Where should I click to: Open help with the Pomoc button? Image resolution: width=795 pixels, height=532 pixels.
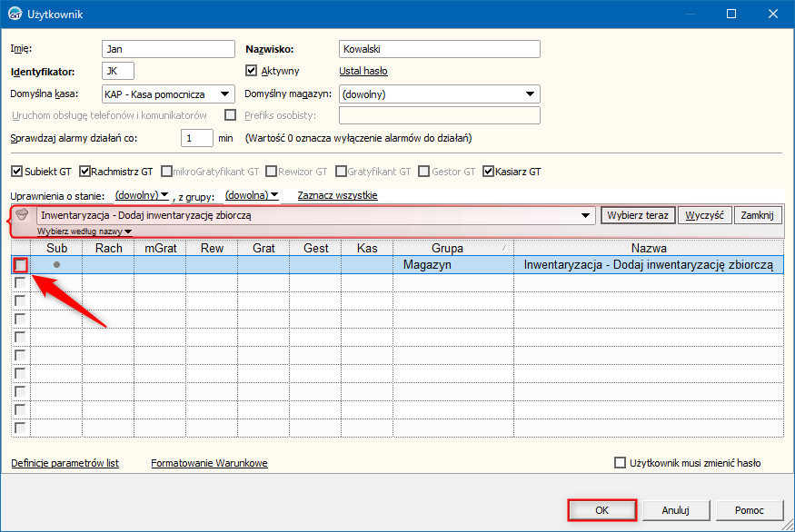[x=750, y=510]
